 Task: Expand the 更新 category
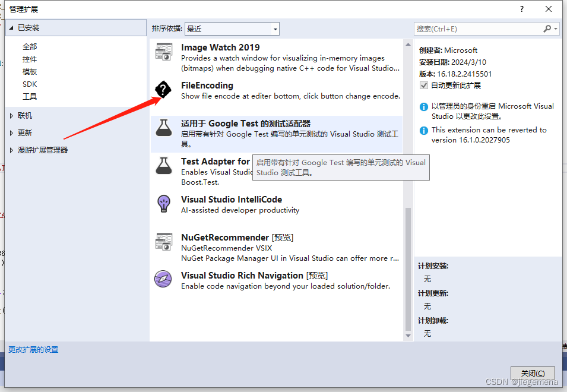(11, 132)
